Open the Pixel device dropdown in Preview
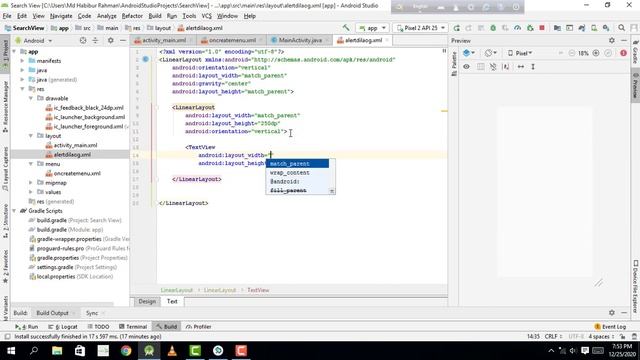Viewport: 640px width, 360px height. point(520,53)
